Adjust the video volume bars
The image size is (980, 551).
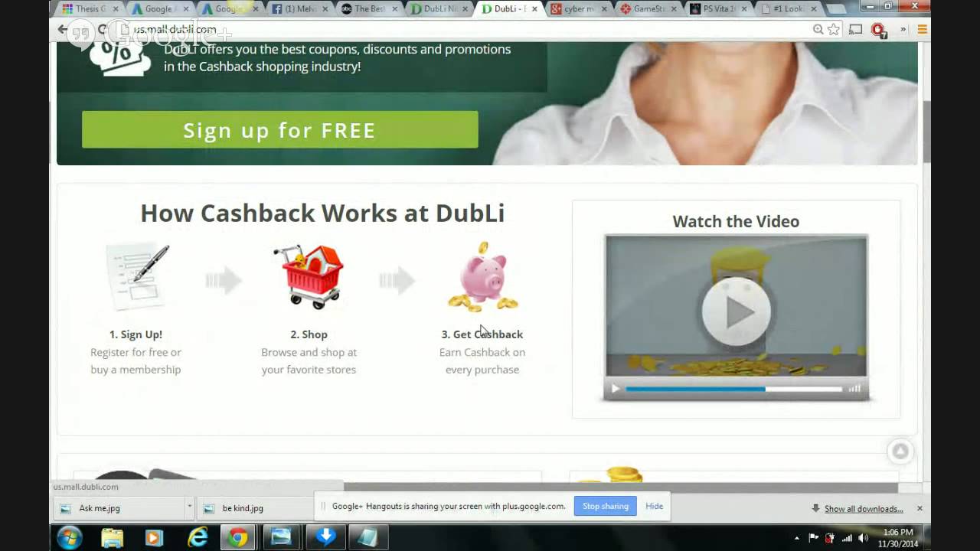(854, 389)
